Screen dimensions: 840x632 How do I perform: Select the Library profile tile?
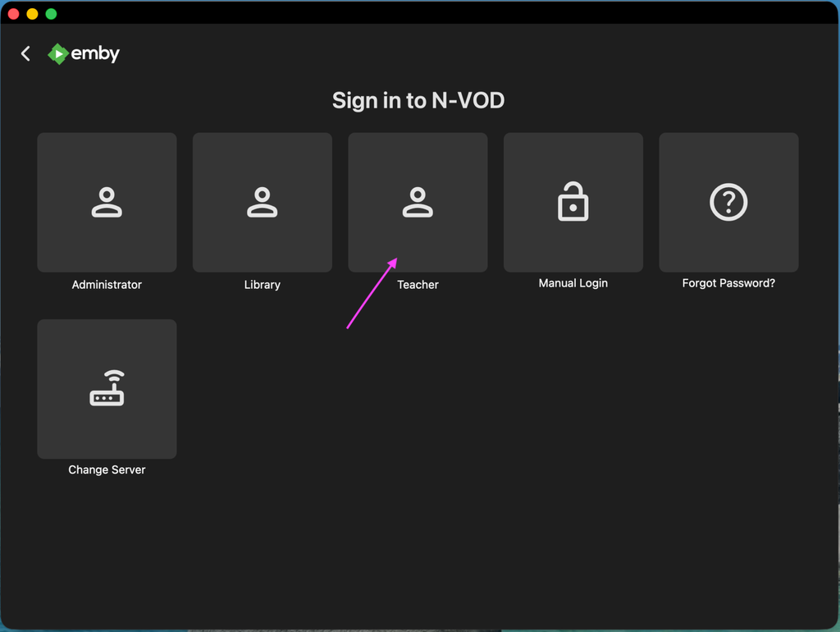(262, 202)
